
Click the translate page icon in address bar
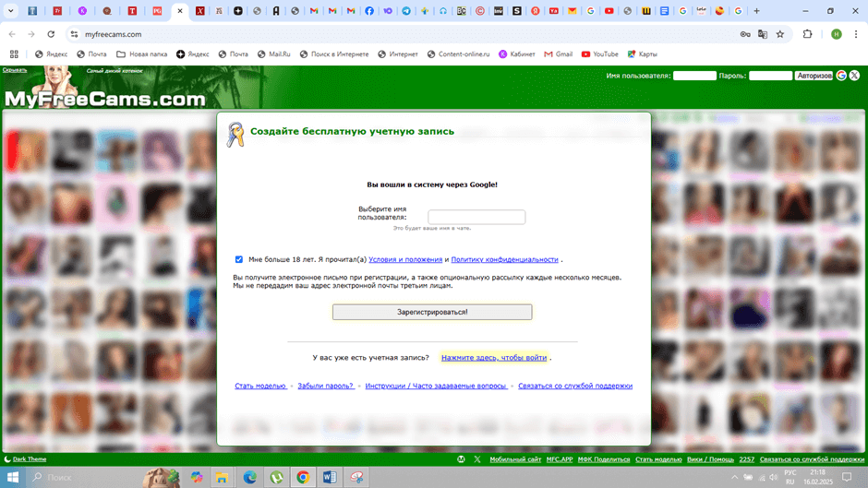(763, 34)
